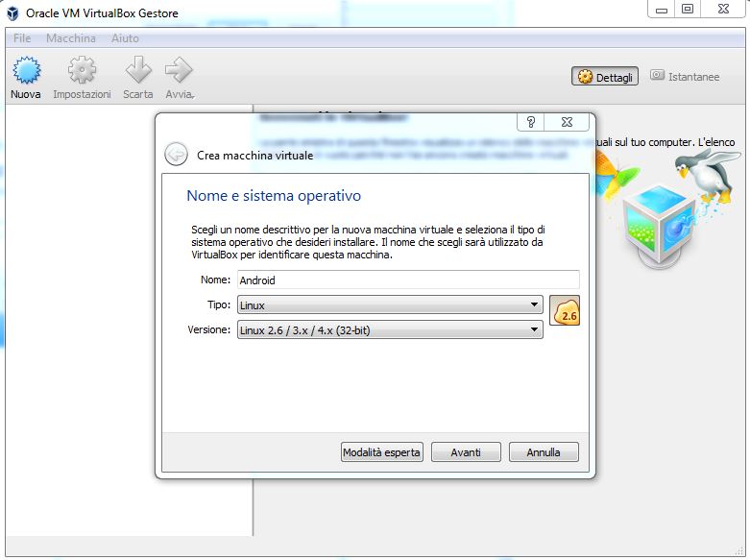
Task: Switch to the Istantanee snapshots view
Action: (685, 77)
